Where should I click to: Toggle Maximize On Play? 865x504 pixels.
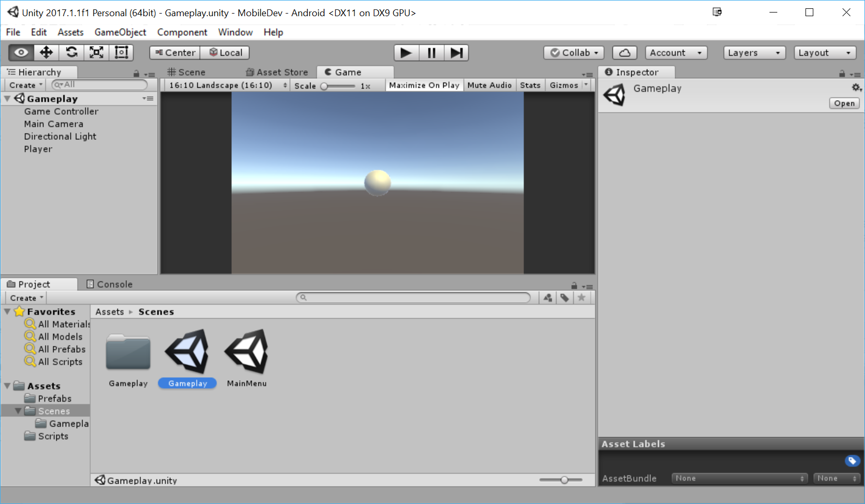coord(424,85)
